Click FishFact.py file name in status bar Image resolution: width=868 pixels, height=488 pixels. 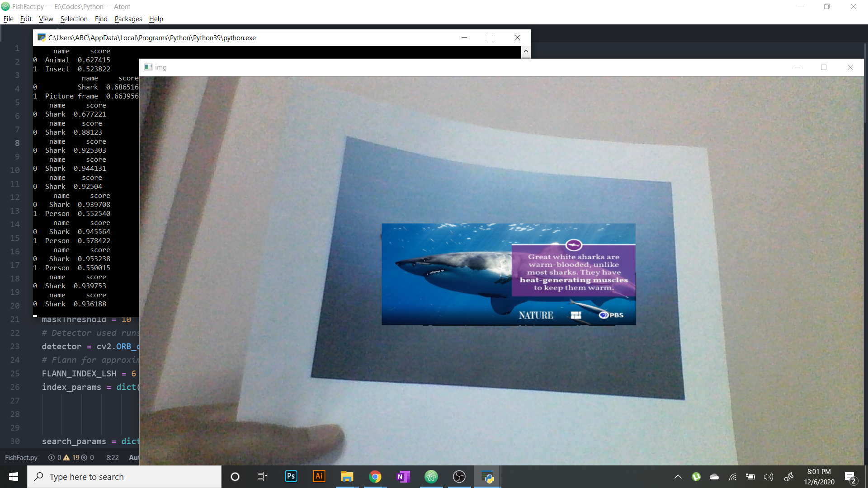tap(21, 458)
